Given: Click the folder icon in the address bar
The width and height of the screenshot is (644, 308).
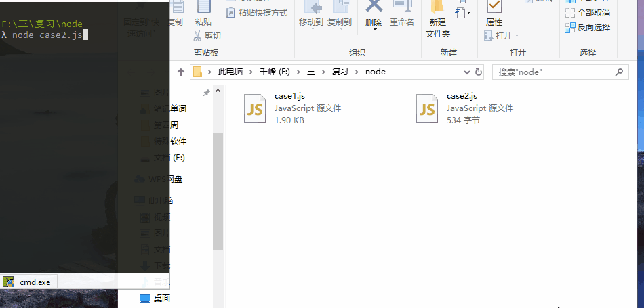Looking at the screenshot, I should [x=197, y=72].
